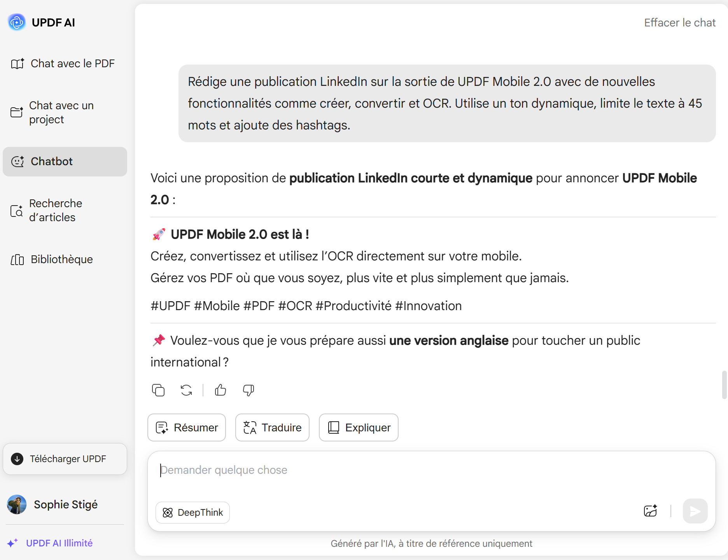The width and height of the screenshot is (728, 560).
Task: Click the DeepThink atom icon
Action: [168, 513]
